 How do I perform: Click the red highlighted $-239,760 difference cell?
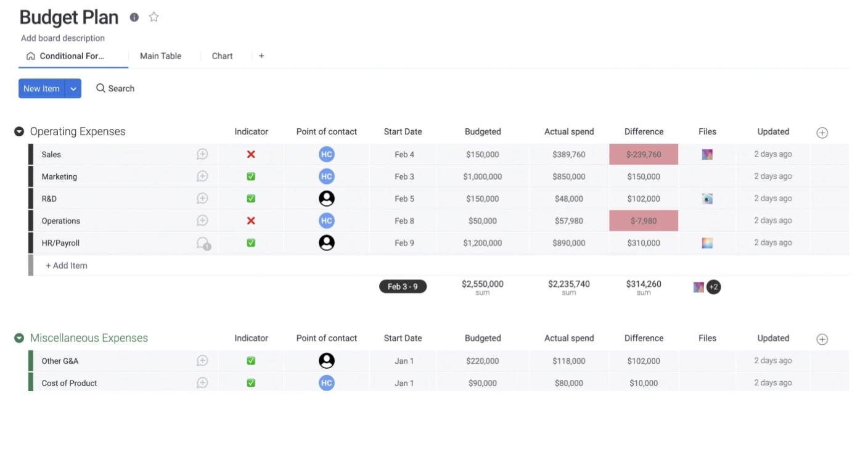[x=644, y=154]
